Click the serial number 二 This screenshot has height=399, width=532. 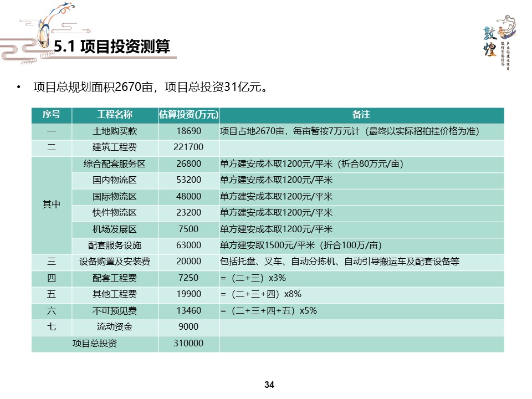(x=52, y=147)
